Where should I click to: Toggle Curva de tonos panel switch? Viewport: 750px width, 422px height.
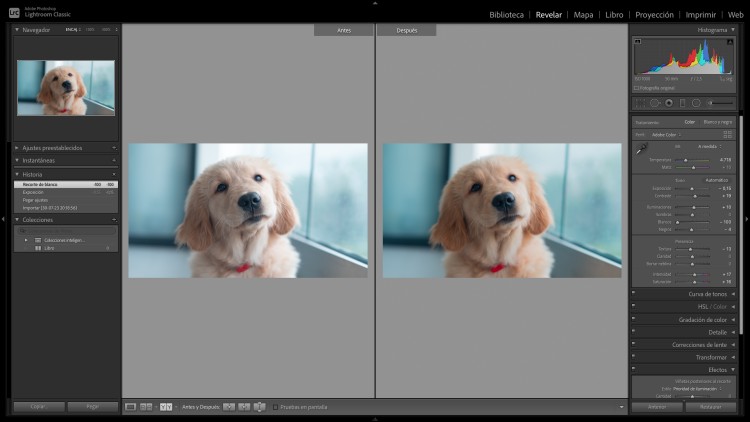(x=634, y=292)
